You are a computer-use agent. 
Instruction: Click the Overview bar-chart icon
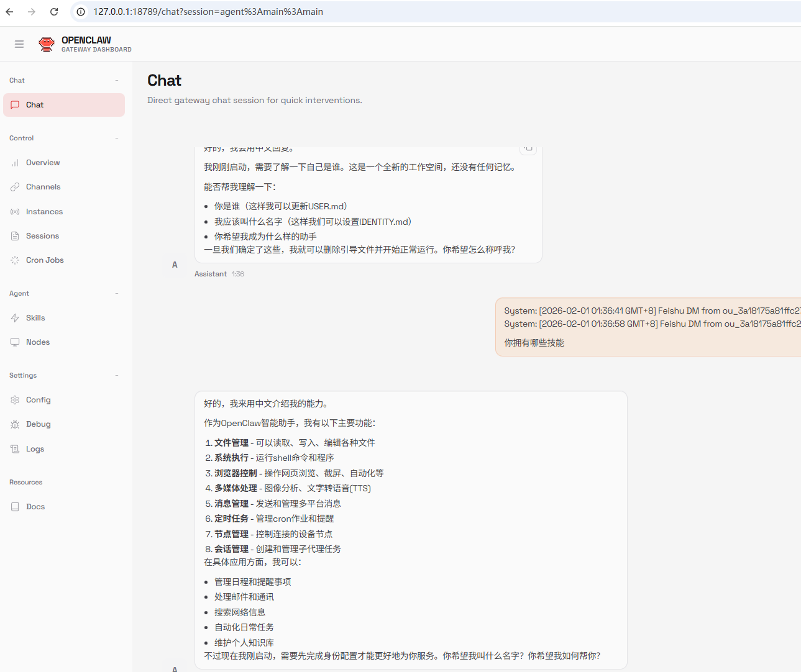click(15, 163)
